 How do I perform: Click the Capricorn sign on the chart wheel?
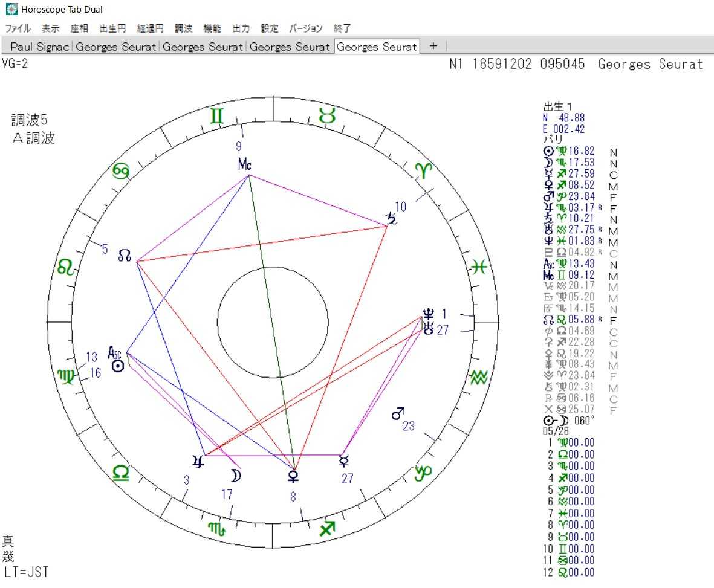[x=423, y=473]
